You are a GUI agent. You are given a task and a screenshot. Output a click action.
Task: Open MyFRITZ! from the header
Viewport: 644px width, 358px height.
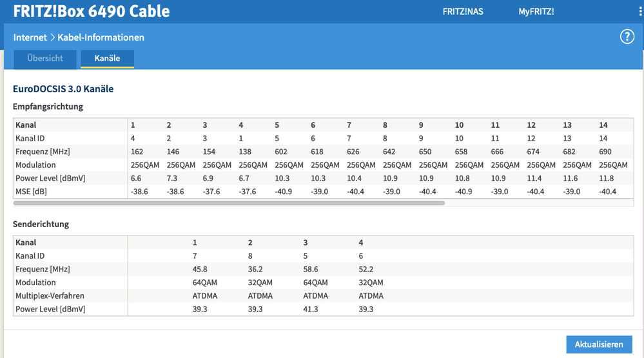(x=536, y=12)
